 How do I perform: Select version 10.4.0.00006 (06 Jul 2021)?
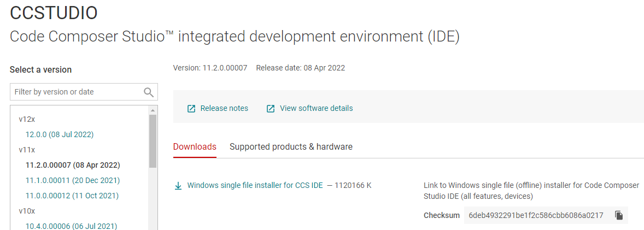click(71, 226)
